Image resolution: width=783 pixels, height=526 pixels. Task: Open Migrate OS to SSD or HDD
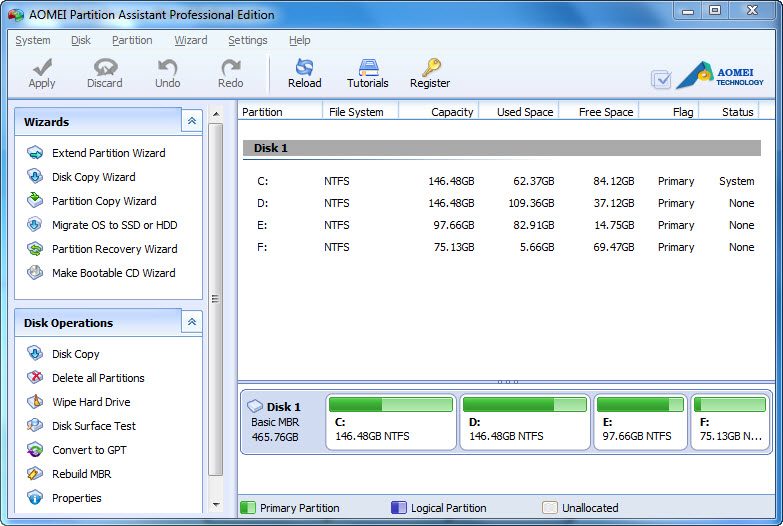tap(115, 225)
